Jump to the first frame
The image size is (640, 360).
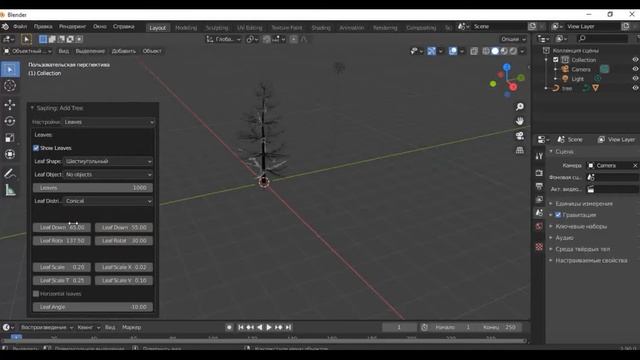241,327
